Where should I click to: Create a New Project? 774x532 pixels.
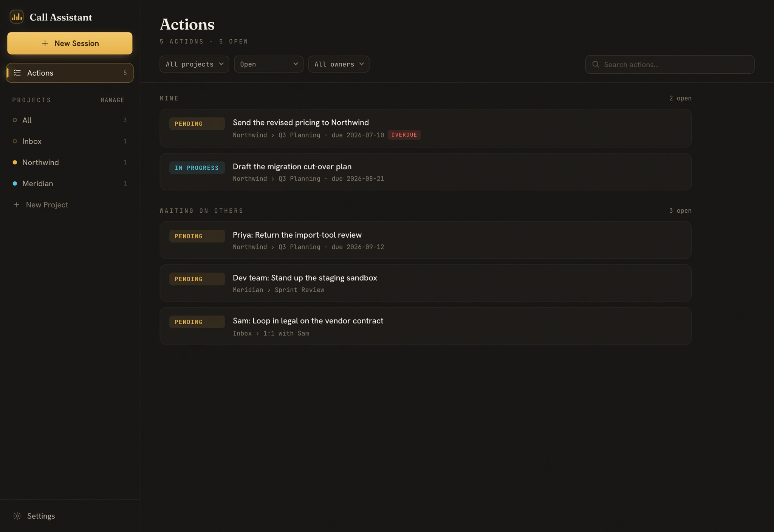(70, 205)
